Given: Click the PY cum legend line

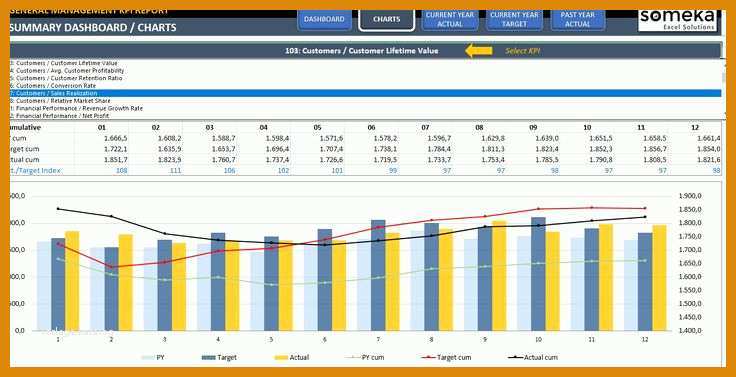Looking at the screenshot, I should tap(352, 358).
